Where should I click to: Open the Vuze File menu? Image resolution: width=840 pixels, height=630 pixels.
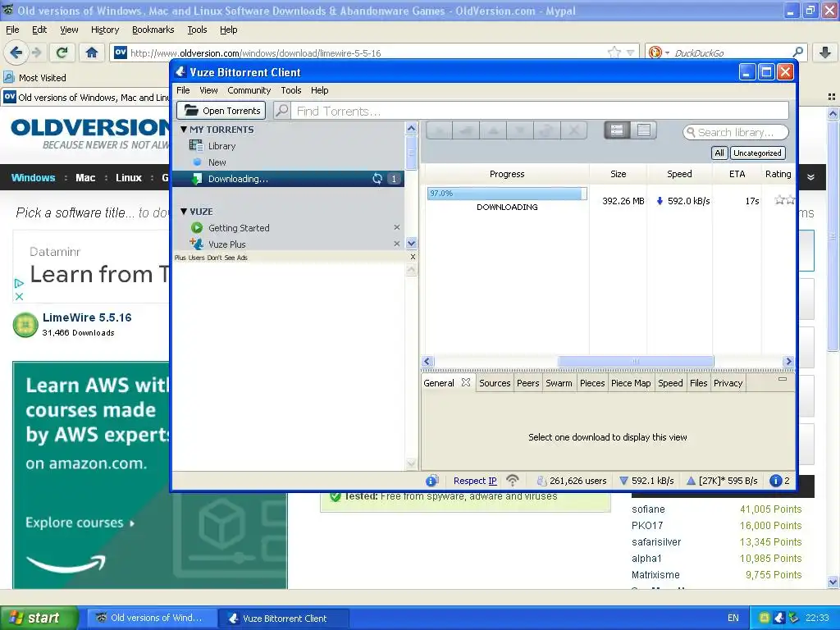(183, 90)
